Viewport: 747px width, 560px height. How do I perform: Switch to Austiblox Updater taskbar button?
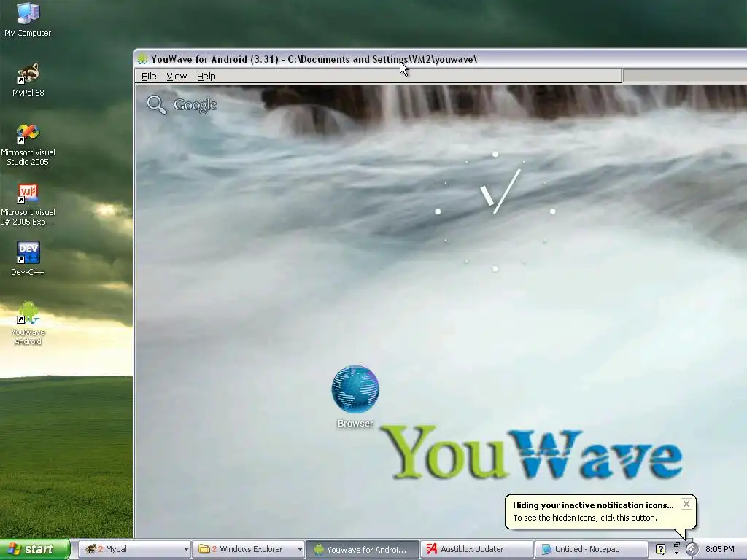(476, 549)
